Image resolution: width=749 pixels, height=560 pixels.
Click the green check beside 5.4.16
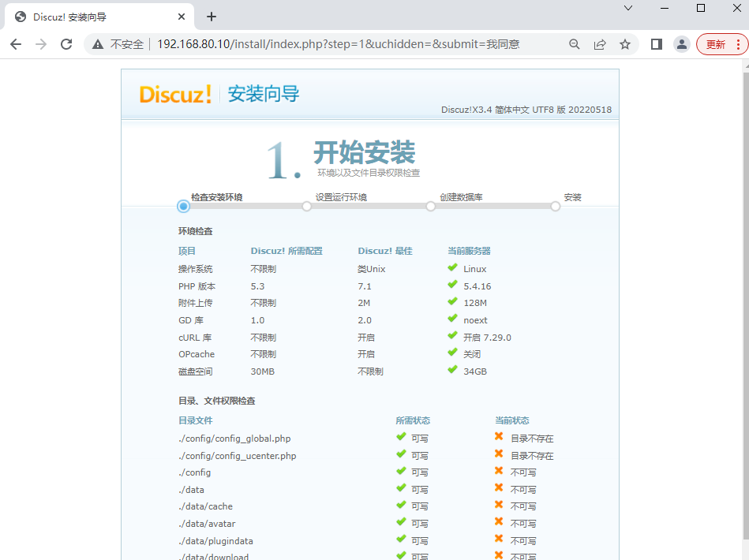[x=452, y=285]
